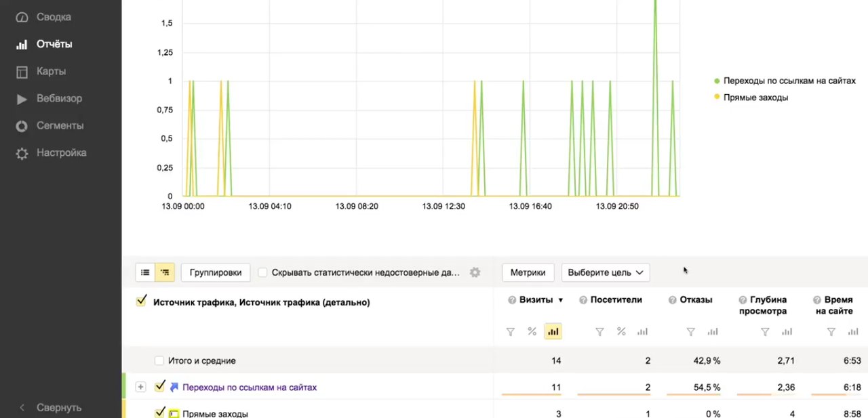Click the Свернуть chevron arrow

[22, 407]
